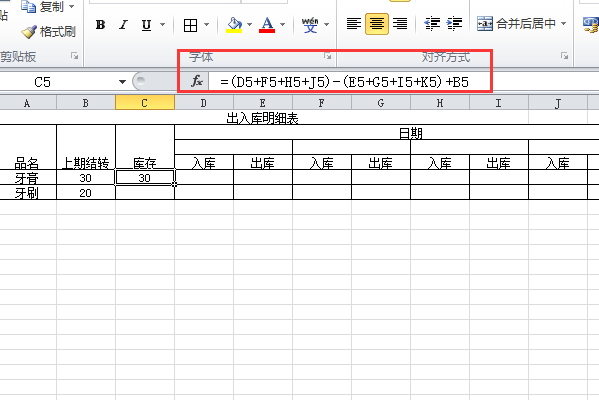Select column F header

(x=322, y=103)
